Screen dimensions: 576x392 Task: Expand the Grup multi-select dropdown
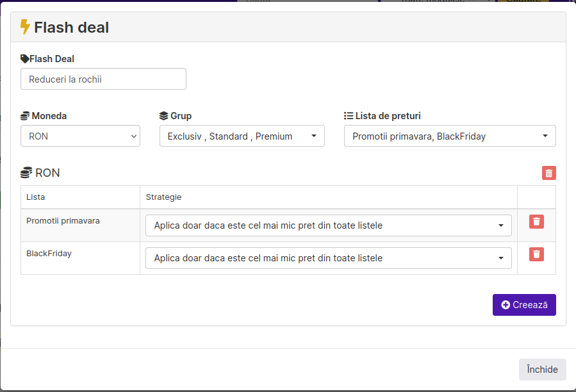(242, 136)
